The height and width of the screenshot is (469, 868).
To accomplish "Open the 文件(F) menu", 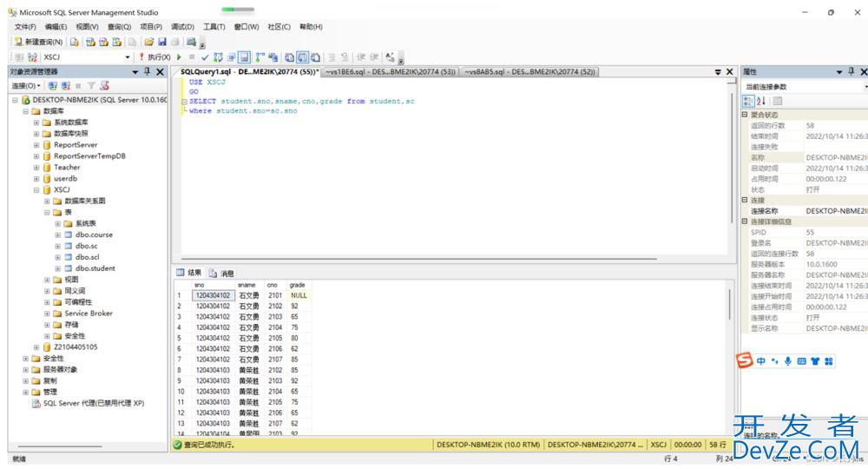I will [25, 27].
